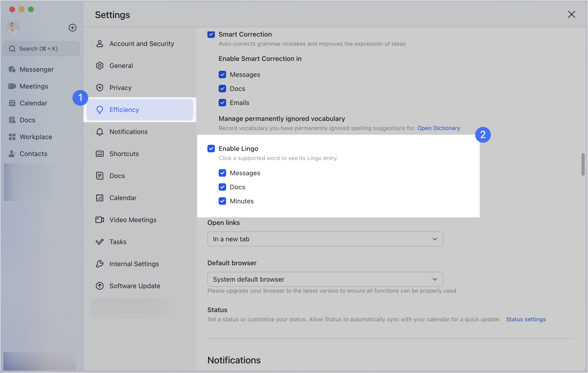Disable the Enable Lingo checkbox
Image resolution: width=588 pixels, height=373 pixels.
pos(211,149)
